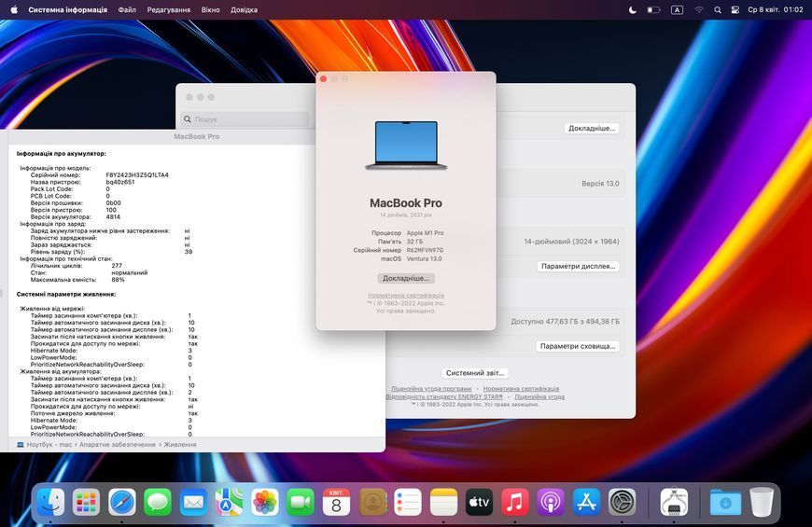Image resolution: width=812 pixels, height=527 pixels.
Task: Click Параметри дисплея button
Action: 578,266
